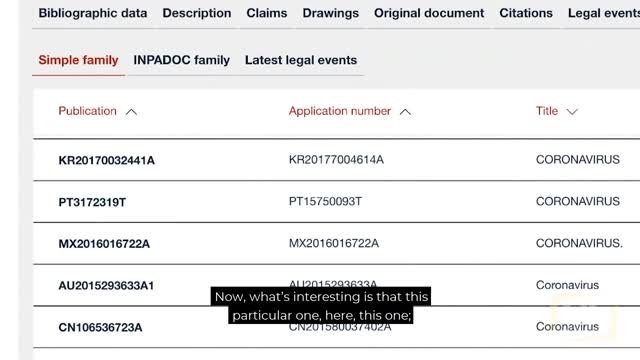This screenshot has width=640, height=360.
Task: Switch to the Claims tab
Action: tap(267, 13)
